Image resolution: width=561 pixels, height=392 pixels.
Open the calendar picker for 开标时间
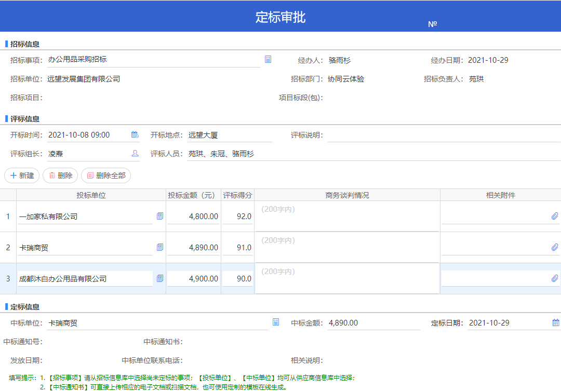[x=135, y=134]
